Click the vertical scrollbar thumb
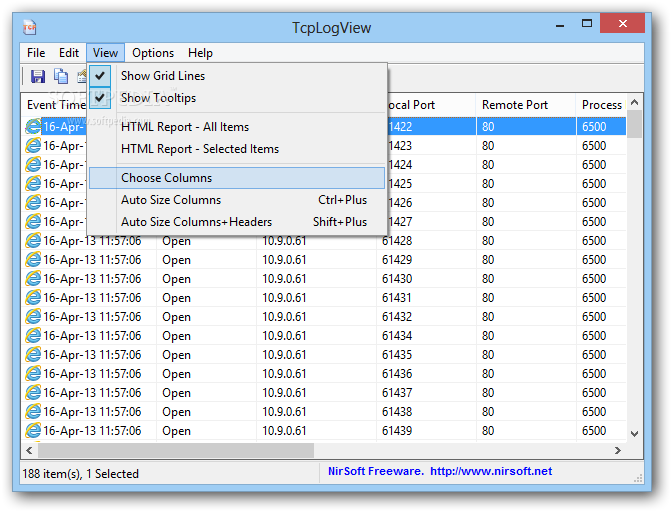Viewport: 672px width, 512px height. click(635, 124)
